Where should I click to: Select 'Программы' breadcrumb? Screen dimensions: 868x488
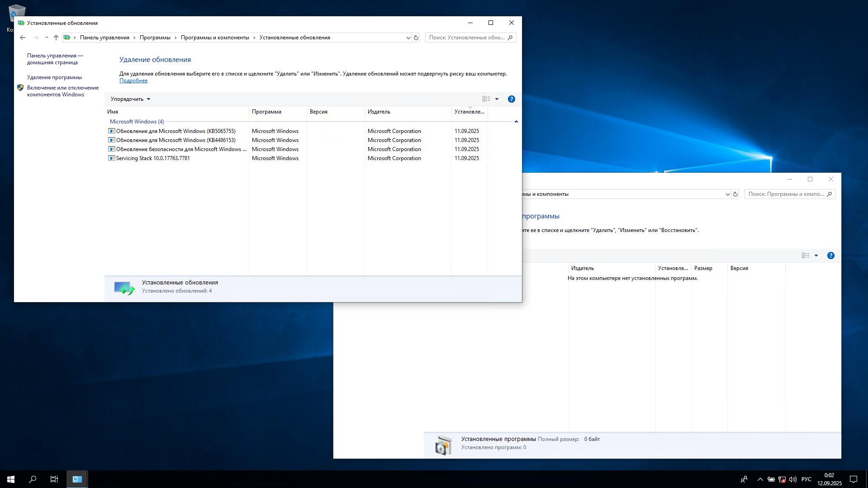click(155, 38)
